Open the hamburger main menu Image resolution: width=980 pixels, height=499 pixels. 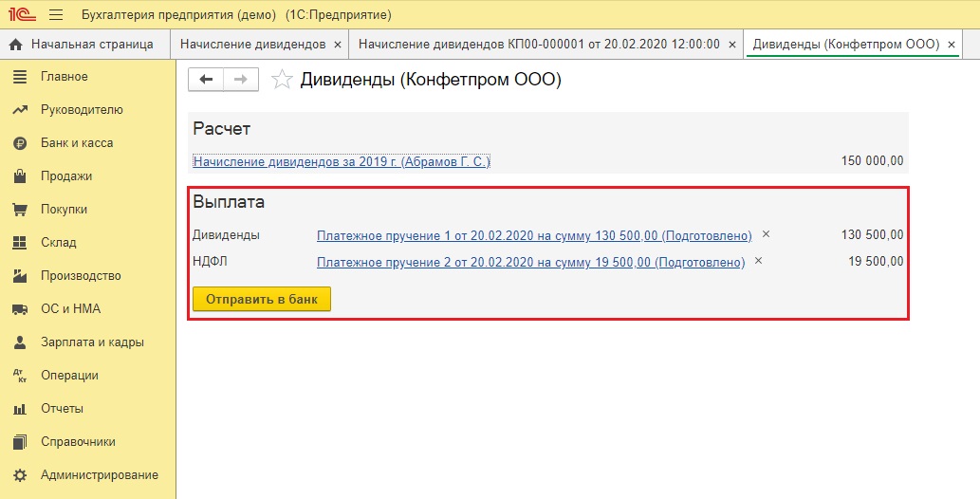point(56,14)
